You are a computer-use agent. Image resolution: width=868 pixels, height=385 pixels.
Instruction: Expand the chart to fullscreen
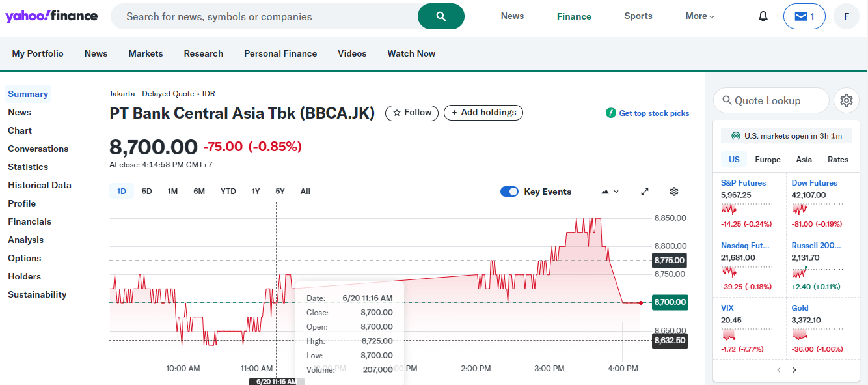coord(644,191)
